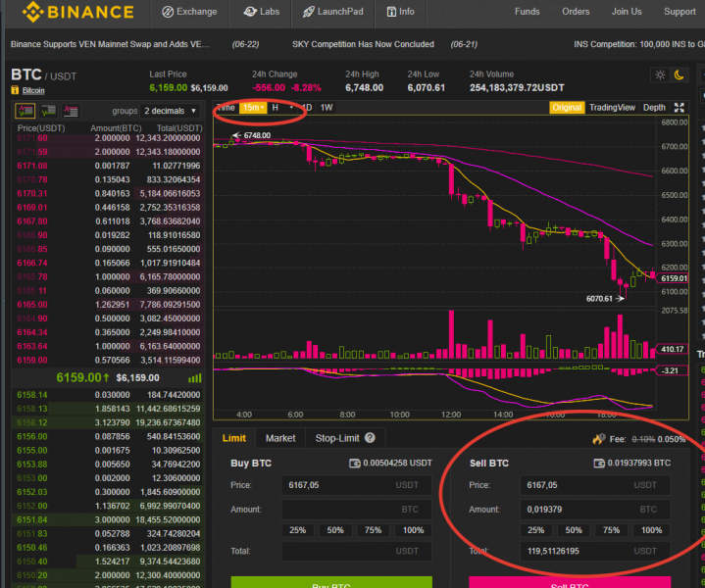Set sell amount to 100%
The image size is (705, 588).
coord(651,530)
